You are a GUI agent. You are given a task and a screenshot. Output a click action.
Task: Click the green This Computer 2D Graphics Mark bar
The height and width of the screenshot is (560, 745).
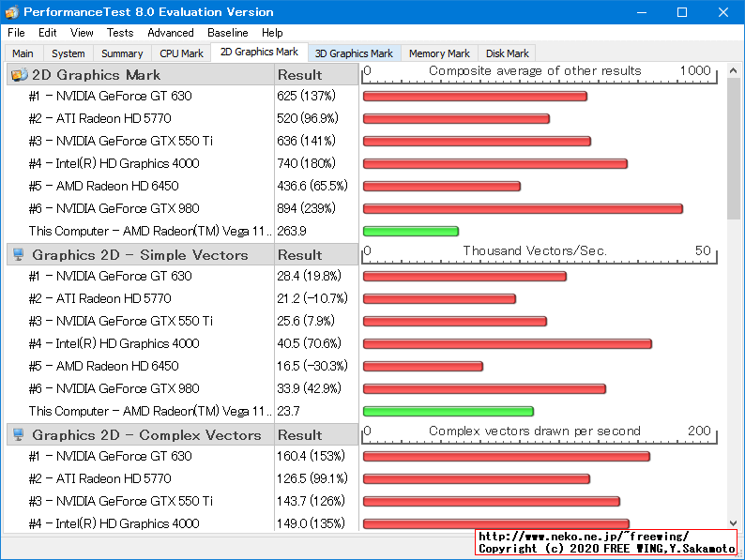coord(410,231)
